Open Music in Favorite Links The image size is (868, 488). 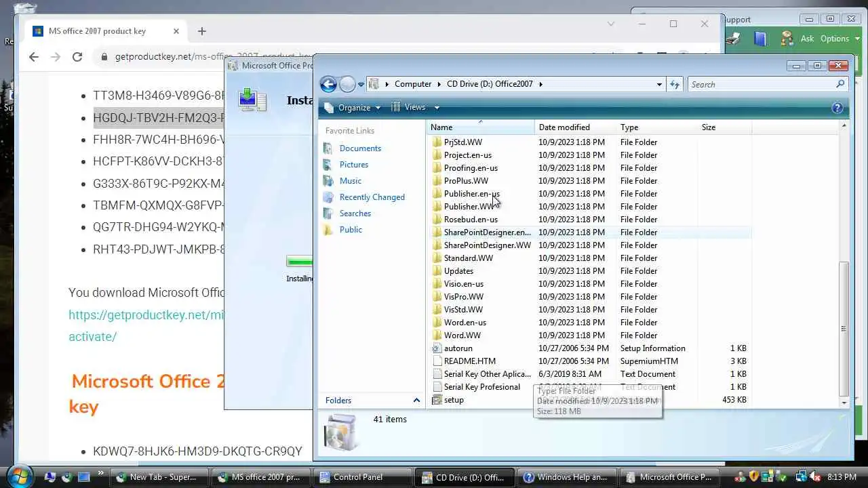(350, 181)
